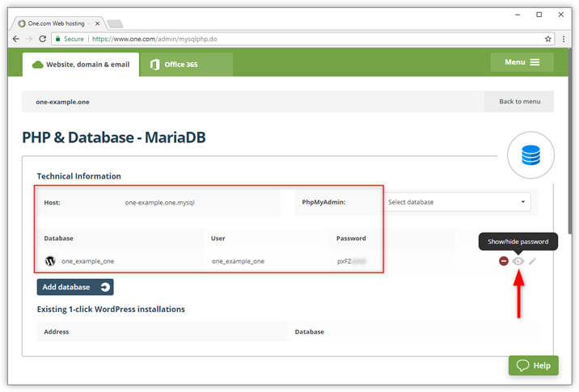
Task: Click browser forward arrow
Action: [x=29, y=39]
